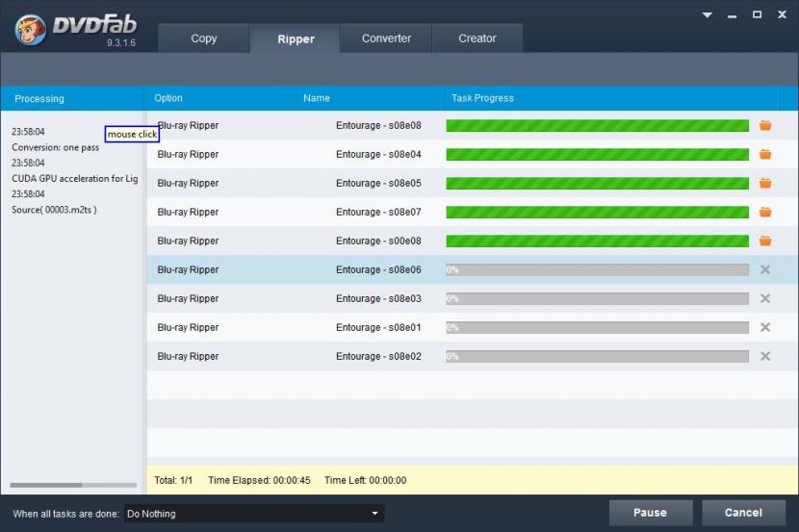Open output folder for Entourage s08e07
The height and width of the screenshot is (532, 799).
tap(765, 212)
